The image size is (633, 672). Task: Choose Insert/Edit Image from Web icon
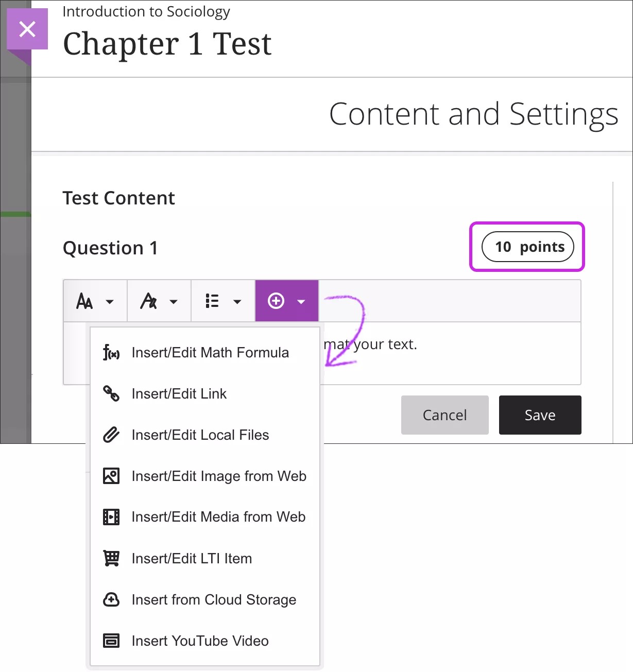coord(111,476)
